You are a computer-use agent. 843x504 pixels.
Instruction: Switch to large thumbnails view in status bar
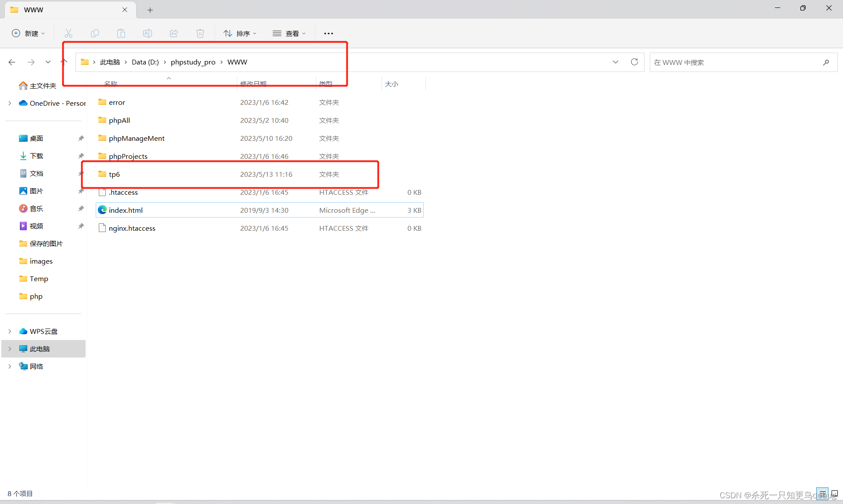click(x=834, y=493)
